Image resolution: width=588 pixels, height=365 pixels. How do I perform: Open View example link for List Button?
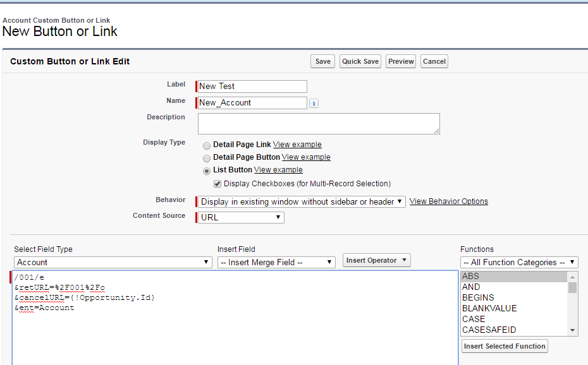(278, 170)
